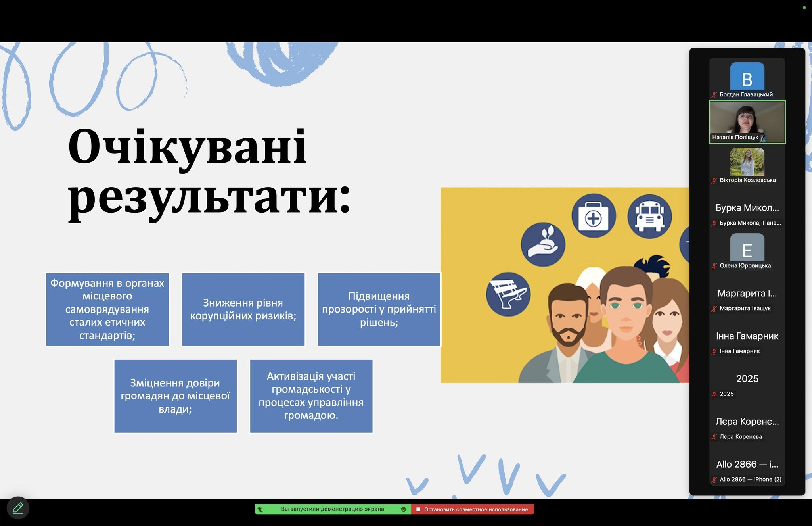Select Богдан Главацький avatar tile

(x=747, y=79)
